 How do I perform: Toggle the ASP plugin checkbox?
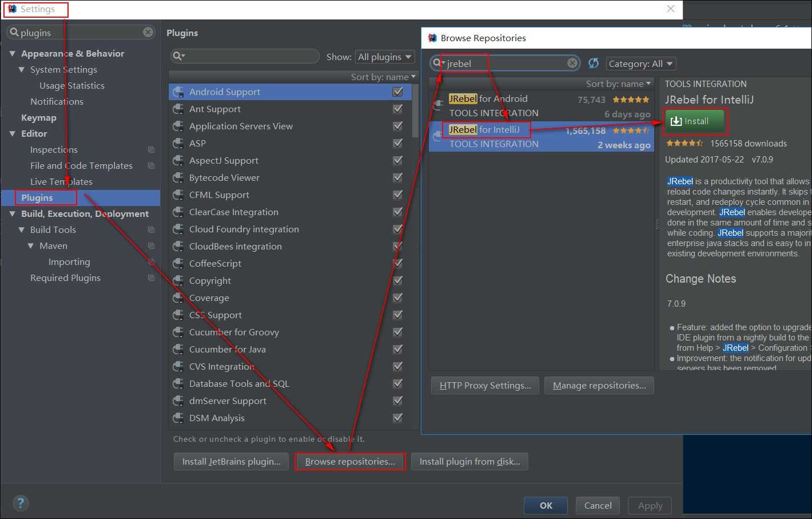tap(398, 143)
